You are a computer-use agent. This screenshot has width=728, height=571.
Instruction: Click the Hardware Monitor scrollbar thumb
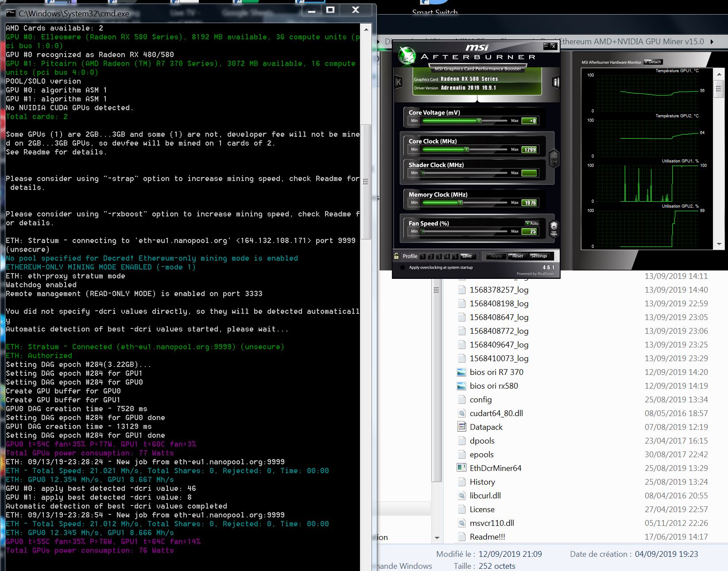[x=719, y=89]
